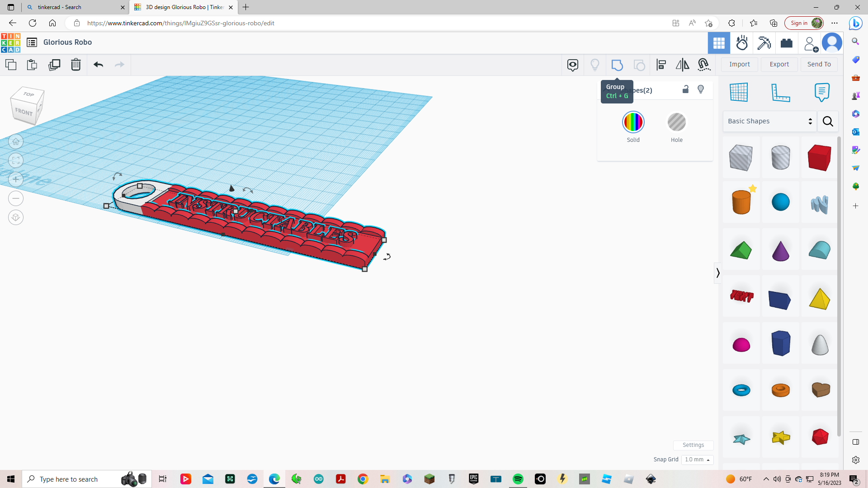Image resolution: width=868 pixels, height=488 pixels.
Task: Toggle the Mirror tool
Action: click(682, 64)
